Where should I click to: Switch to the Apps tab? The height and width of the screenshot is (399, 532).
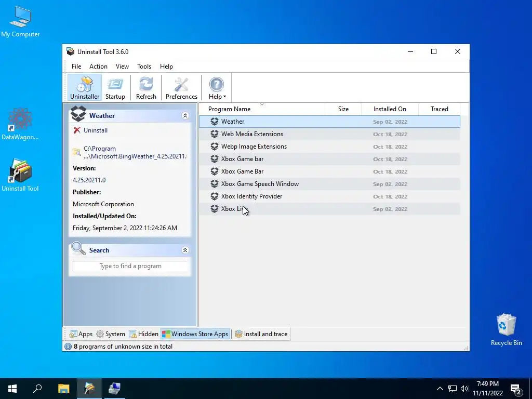[x=81, y=334]
